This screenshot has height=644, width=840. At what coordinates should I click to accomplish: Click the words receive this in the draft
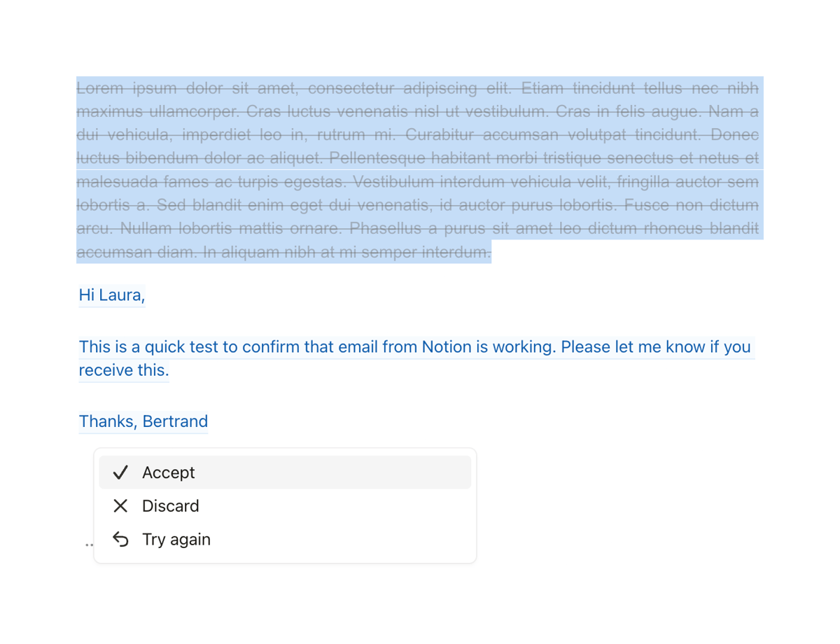tap(123, 370)
